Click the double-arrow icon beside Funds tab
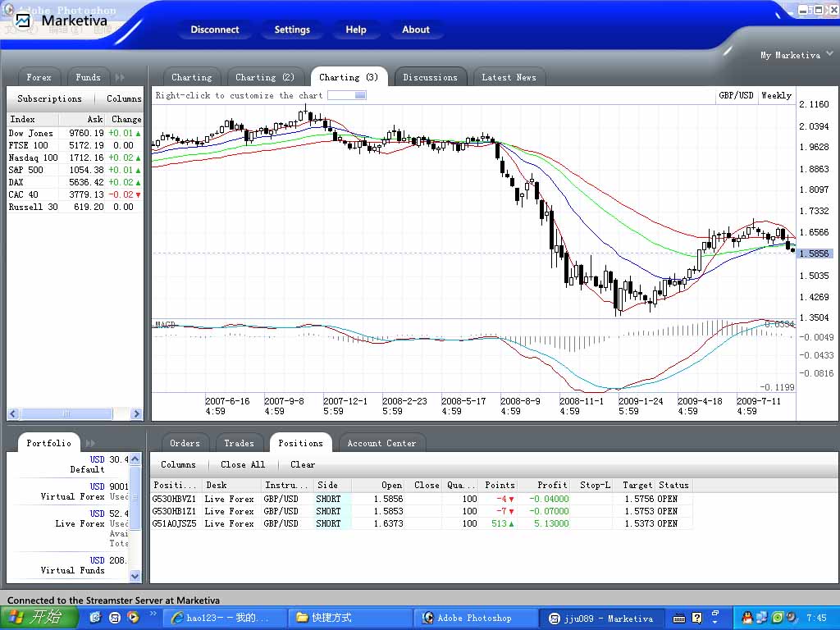The image size is (840, 630). click(120, 77)
